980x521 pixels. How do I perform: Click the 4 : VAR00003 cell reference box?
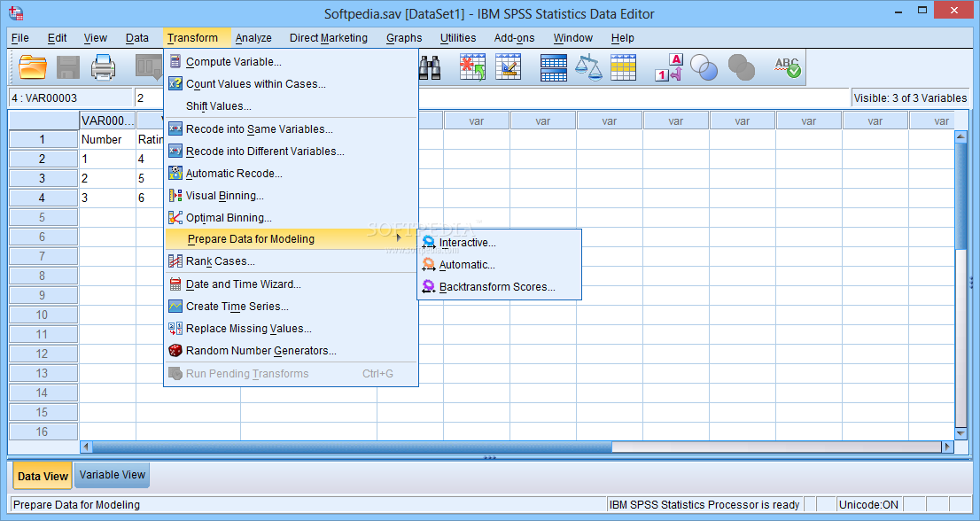[x=70, y=97]
